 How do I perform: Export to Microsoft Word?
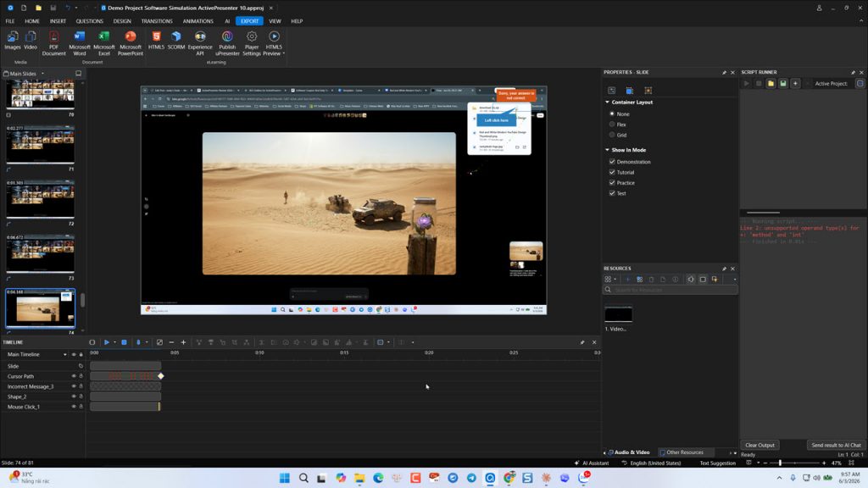pyautogui.click(x=79, y=43)
